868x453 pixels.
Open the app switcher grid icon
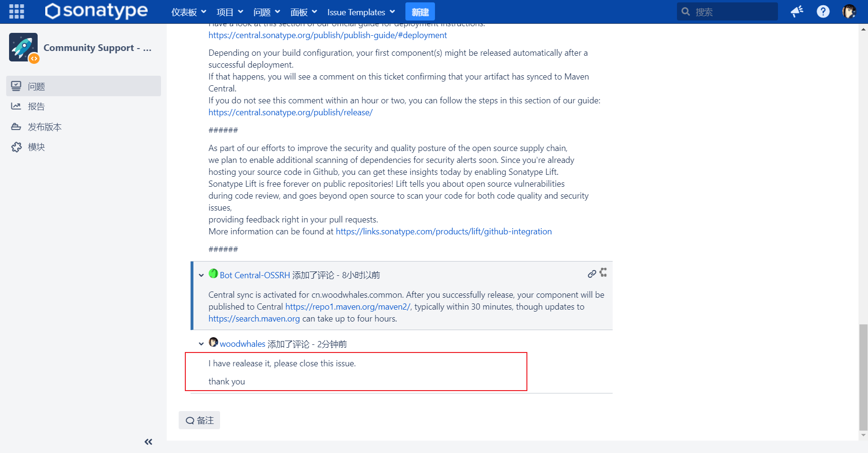(17, 11)
